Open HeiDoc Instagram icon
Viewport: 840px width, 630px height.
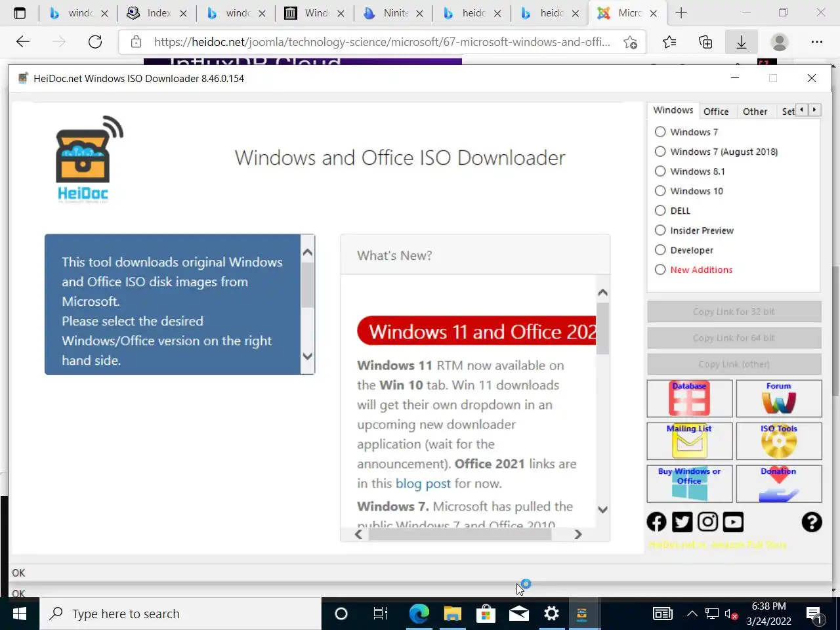[707, 522]
